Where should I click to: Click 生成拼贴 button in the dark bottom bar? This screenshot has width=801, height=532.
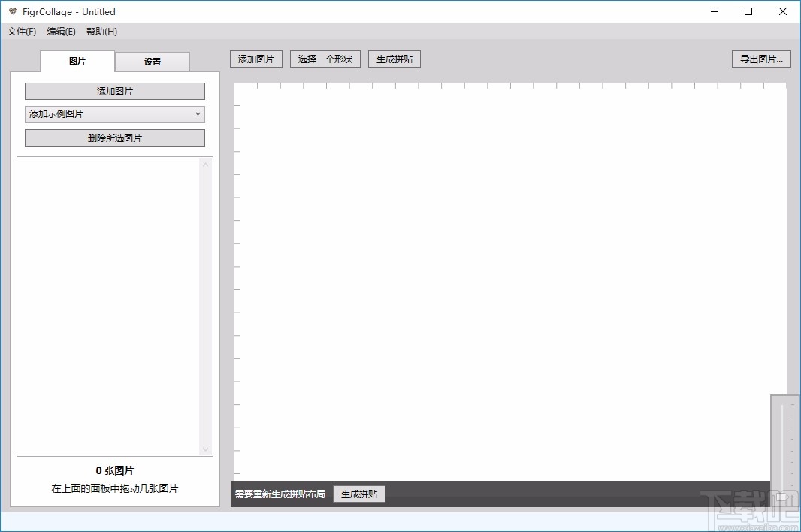(359, 494)
